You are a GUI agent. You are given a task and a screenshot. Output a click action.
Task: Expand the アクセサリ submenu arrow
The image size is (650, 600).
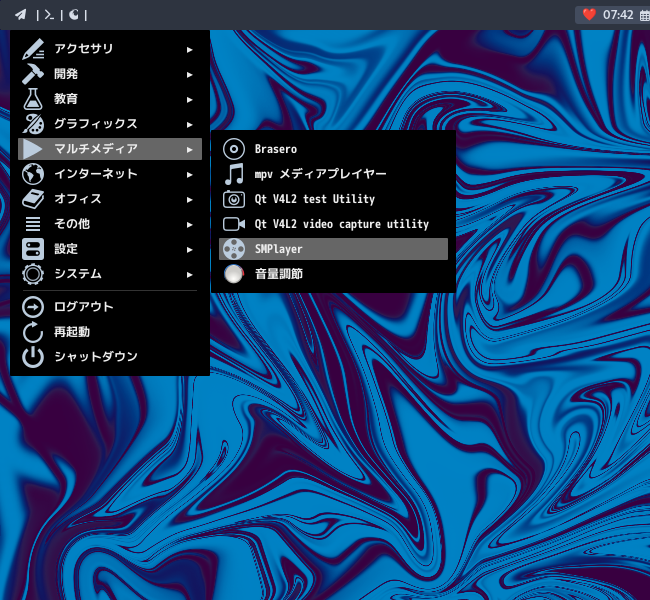[189, 49]
